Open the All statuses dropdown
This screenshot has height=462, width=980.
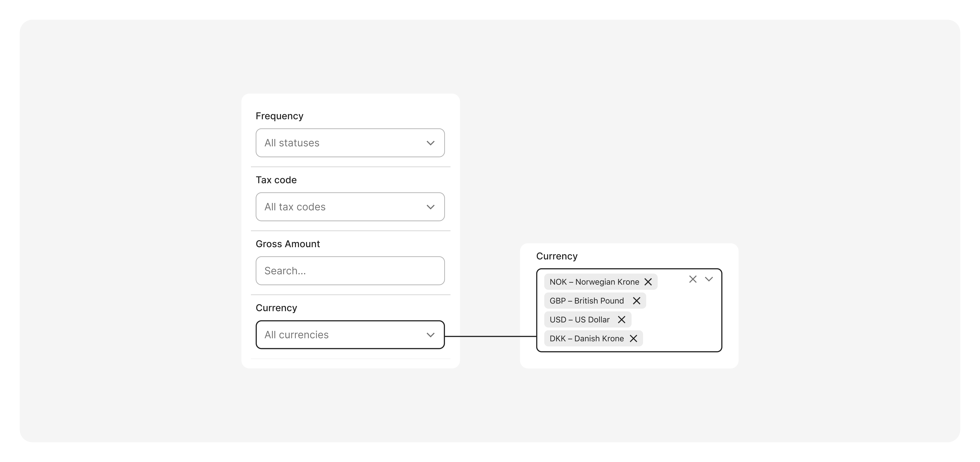[350, 143]
